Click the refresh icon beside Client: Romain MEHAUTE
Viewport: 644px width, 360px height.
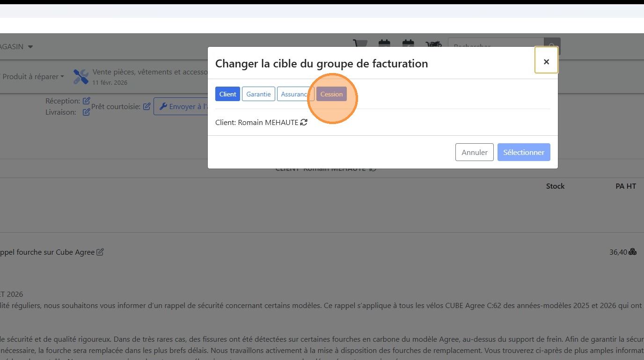coord(304,122)
